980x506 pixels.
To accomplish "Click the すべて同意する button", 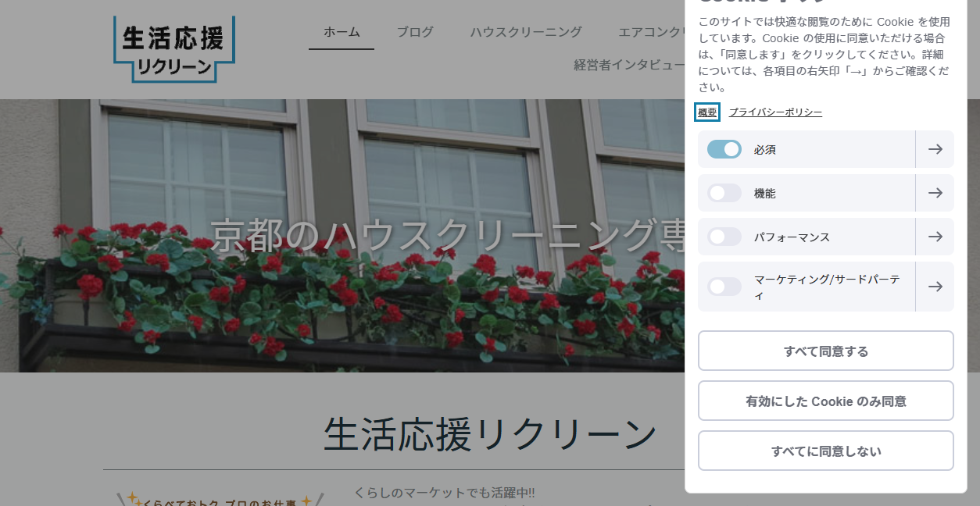I will click(825, 351).
